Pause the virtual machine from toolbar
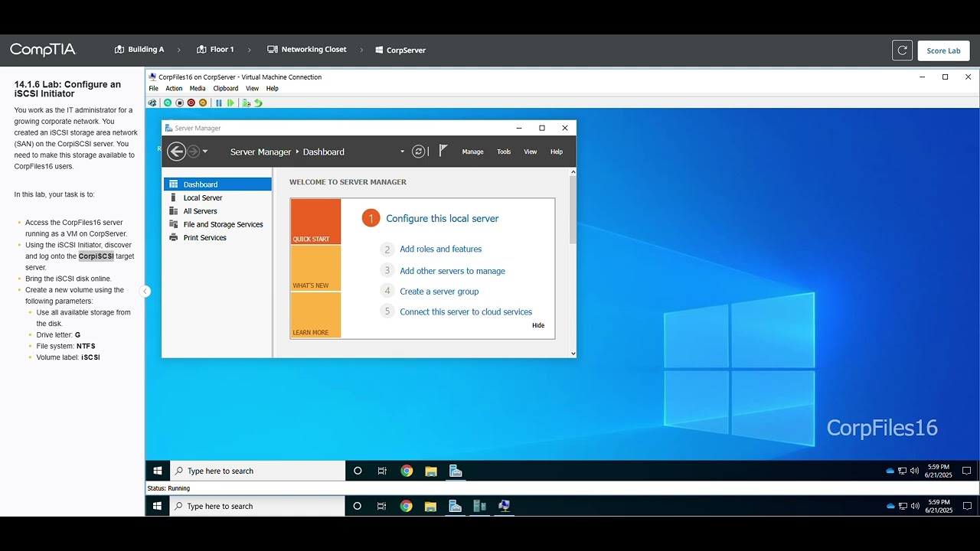 219,103
